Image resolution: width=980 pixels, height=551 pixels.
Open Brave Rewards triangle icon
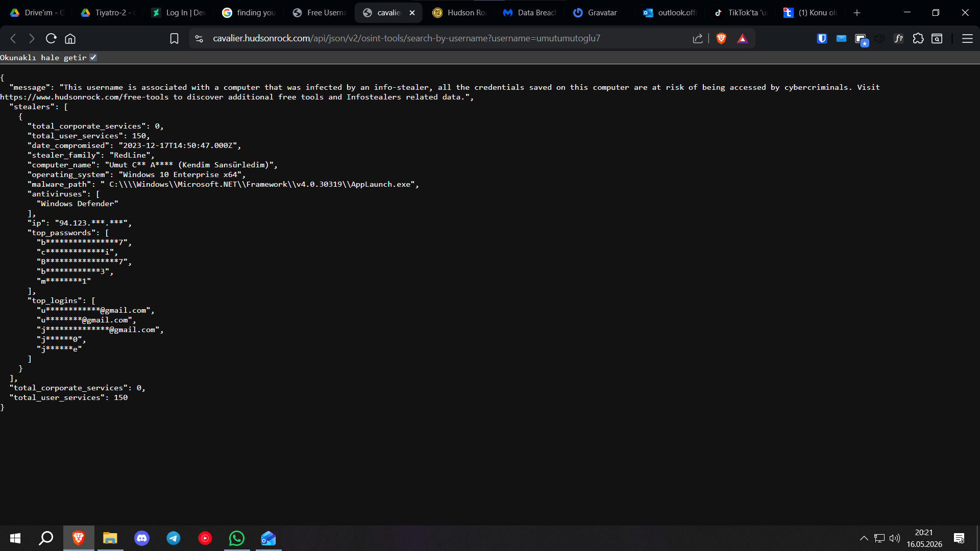click(743, 38)
